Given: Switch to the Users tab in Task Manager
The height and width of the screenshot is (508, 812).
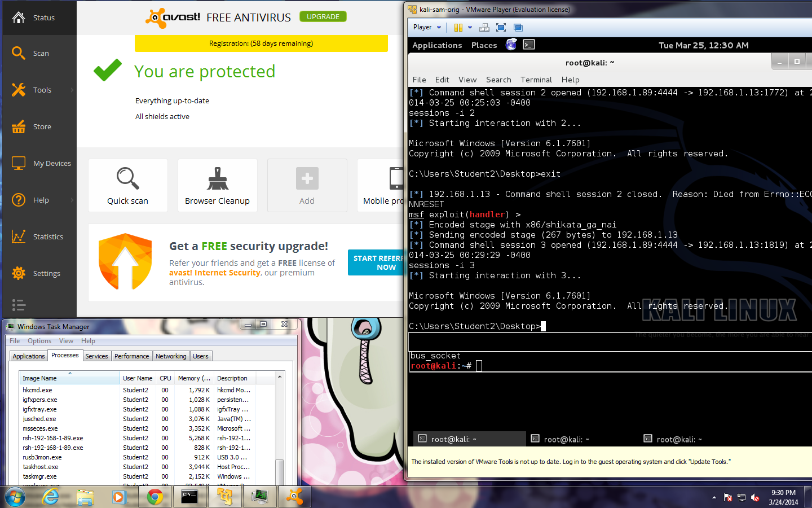Looking at the screenshot, I should point(201,356).
